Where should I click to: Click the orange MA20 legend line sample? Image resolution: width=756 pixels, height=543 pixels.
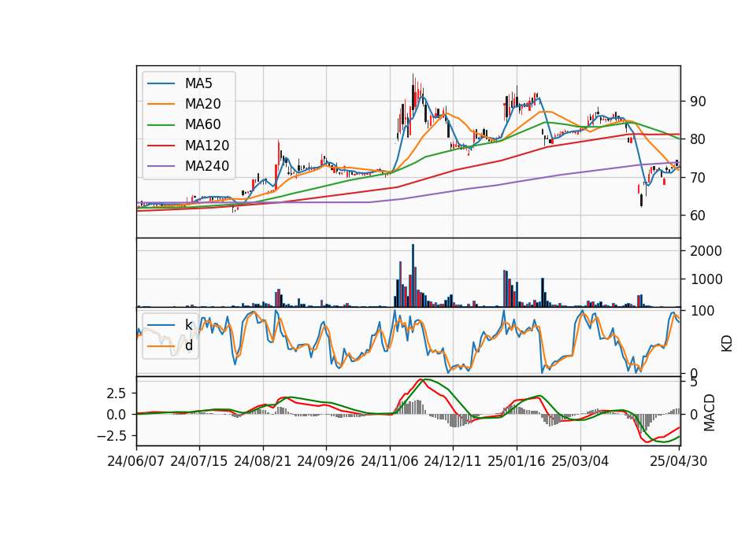(161, 104)
